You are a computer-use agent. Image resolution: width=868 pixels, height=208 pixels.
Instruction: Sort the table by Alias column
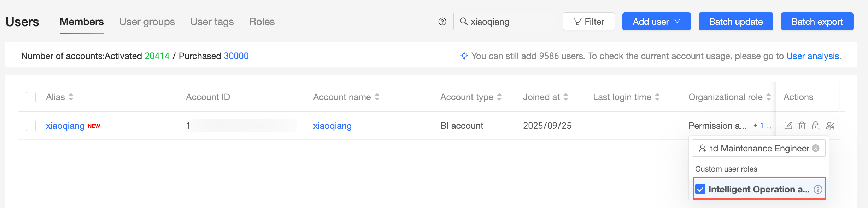pyautogui.click(x=71, y=97)
